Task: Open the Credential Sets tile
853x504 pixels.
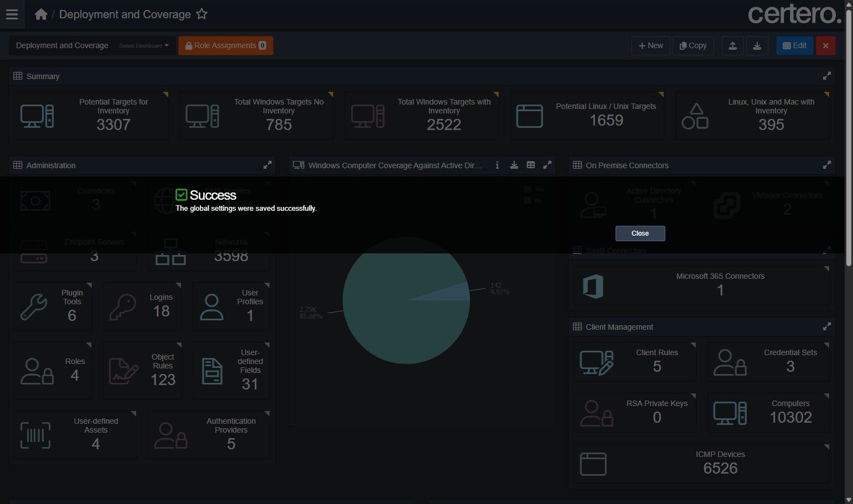Action: coord(768,361)
